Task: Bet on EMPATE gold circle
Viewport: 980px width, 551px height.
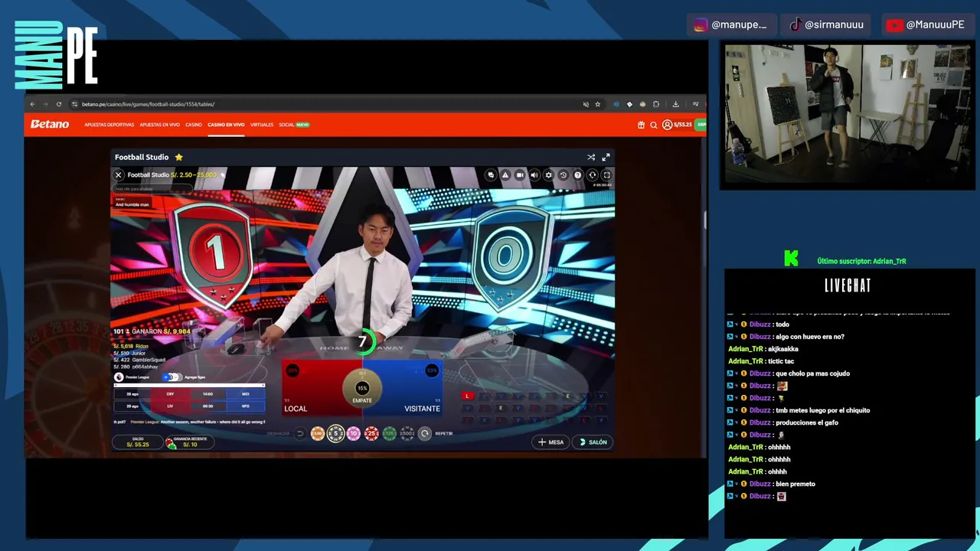Action: coord(362,390)
